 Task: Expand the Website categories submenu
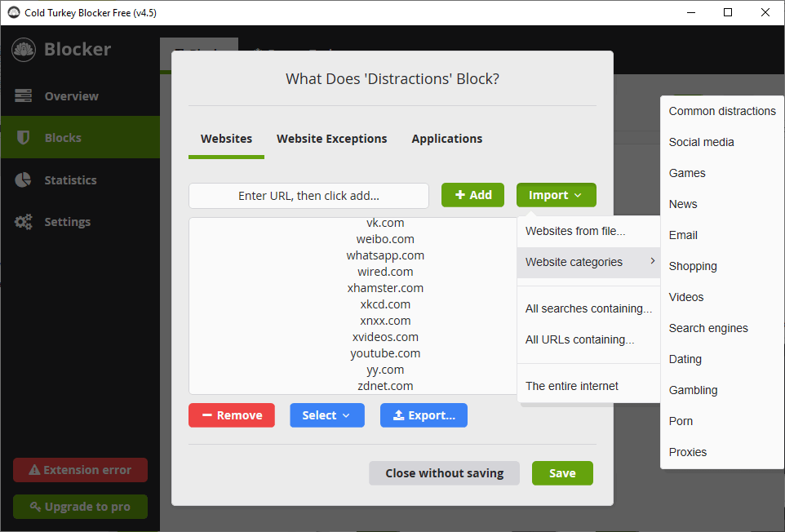tap(573, 262)
